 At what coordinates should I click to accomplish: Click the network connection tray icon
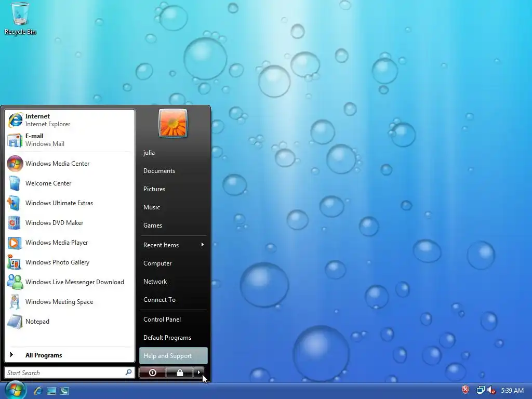481,390
